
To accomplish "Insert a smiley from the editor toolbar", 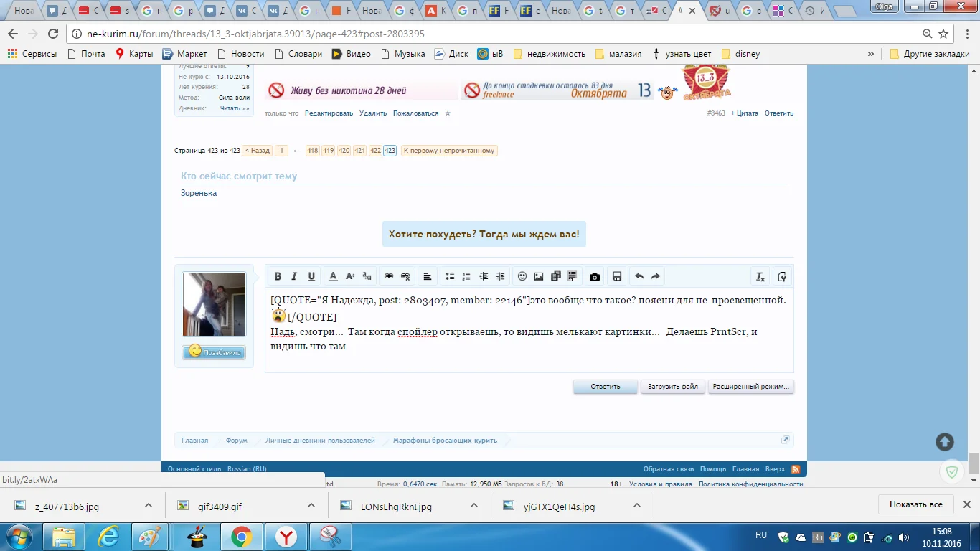I will (x=522, y=276).
